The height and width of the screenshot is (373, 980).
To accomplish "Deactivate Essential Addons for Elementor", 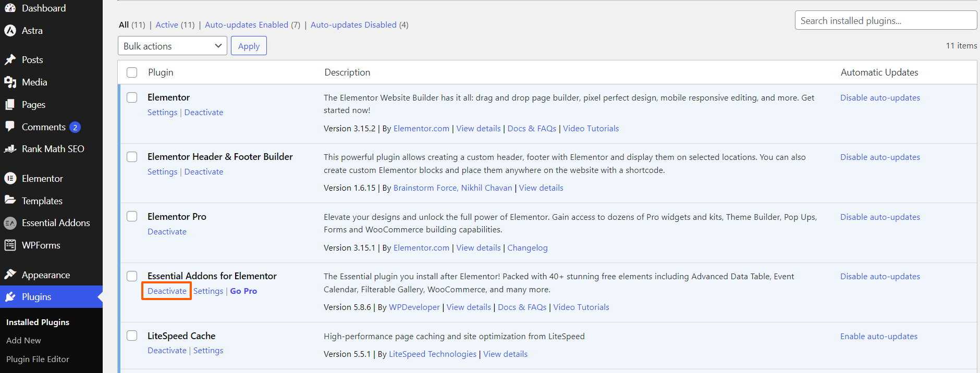I will pos(167,291).
